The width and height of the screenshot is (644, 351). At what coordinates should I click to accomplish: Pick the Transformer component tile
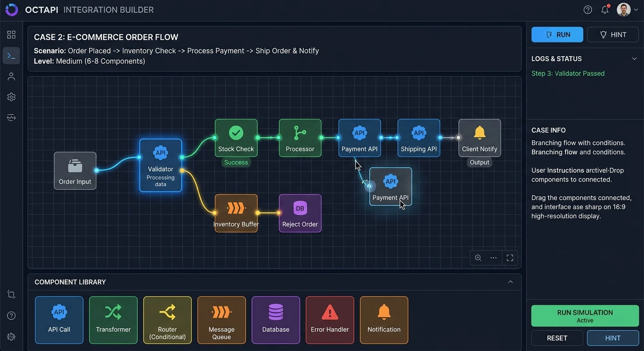113,320
